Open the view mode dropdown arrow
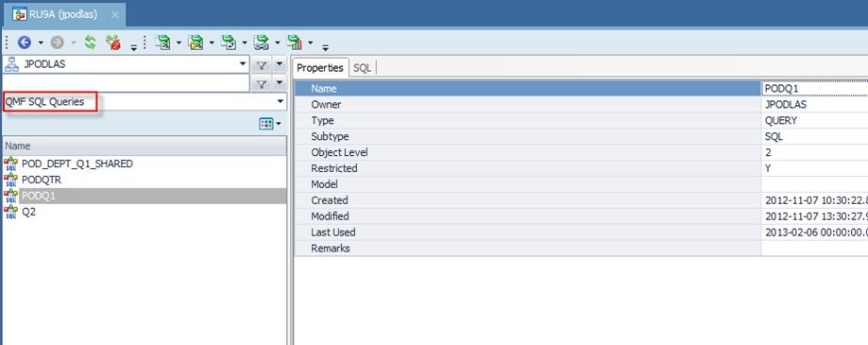 279,124
